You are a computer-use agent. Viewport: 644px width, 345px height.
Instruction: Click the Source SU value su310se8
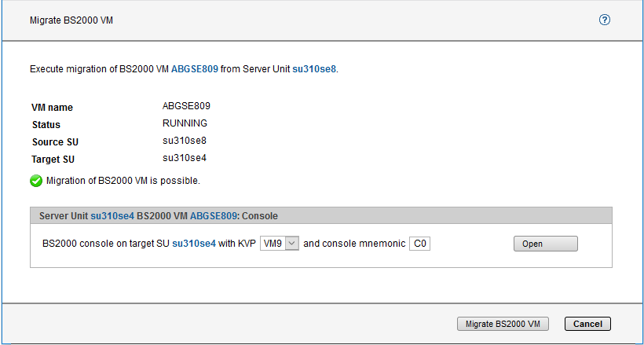[x=184, y=141]
